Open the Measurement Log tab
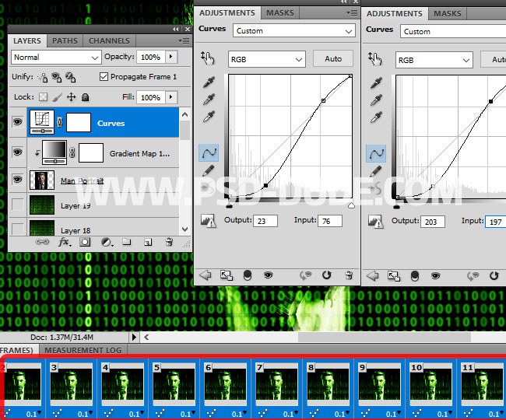Viewport: 506px width, 420px height. [84, 350]
